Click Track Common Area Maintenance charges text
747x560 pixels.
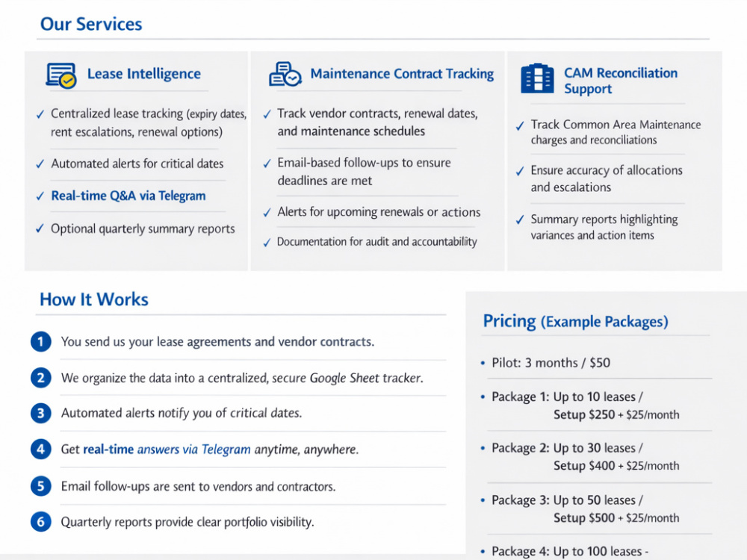coord(616,132)
